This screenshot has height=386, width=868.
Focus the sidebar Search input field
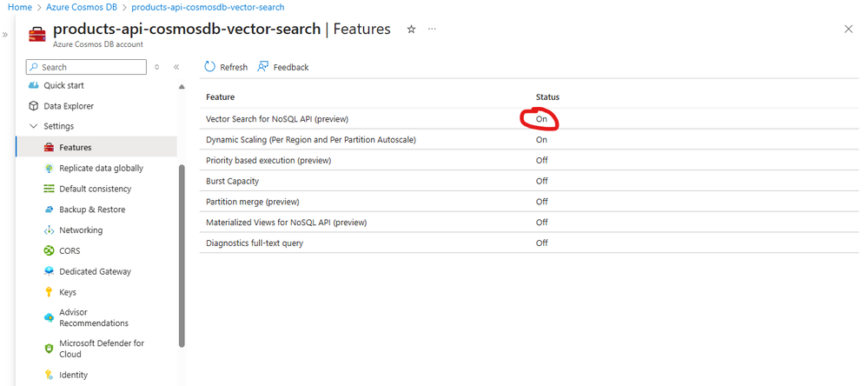[x=86, y=67]
